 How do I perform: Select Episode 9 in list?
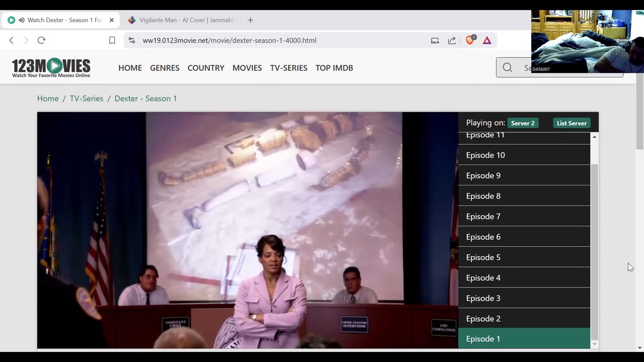click(x=524, y=175)
